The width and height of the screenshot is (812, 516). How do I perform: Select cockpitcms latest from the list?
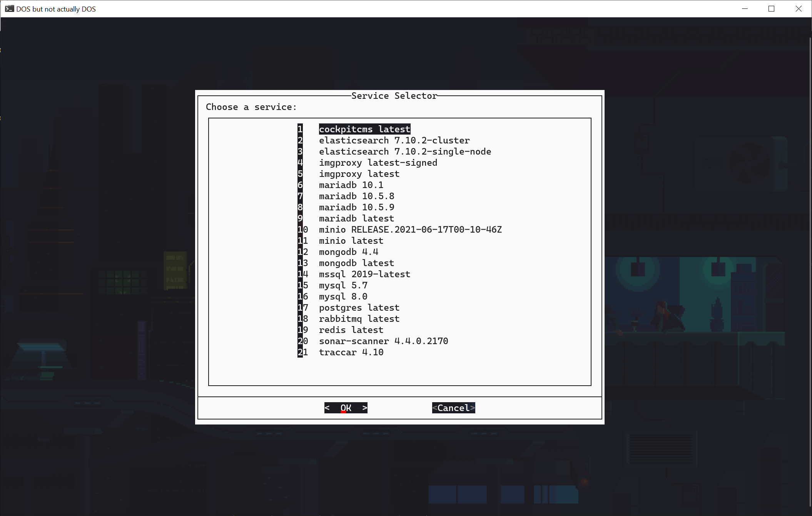point(364,129)
